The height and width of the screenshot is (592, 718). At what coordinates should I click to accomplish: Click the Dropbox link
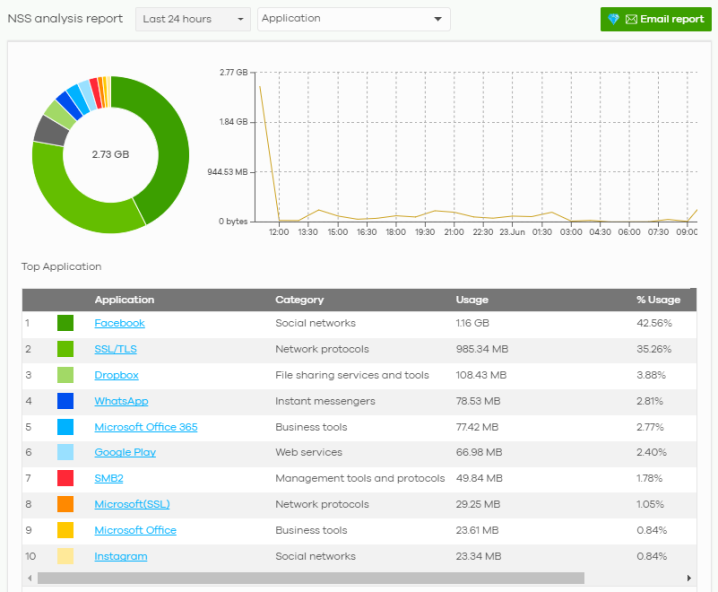click(x=116, y=375)
